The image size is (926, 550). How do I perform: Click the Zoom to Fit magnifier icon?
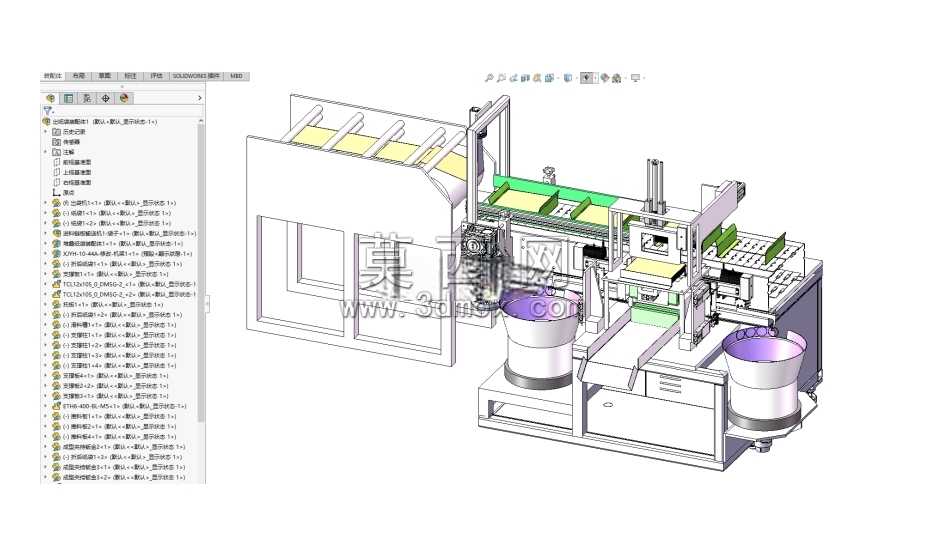[x=489, y=78]
